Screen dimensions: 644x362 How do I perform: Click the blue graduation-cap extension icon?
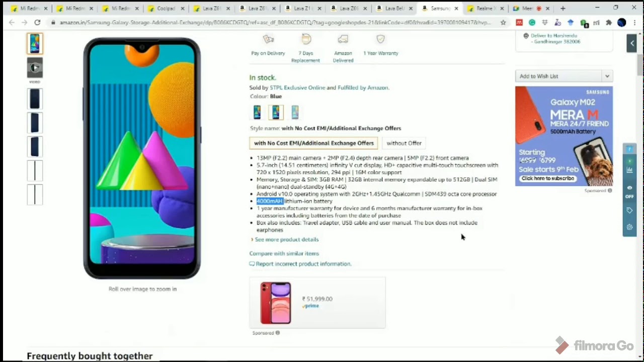[571, 23]
